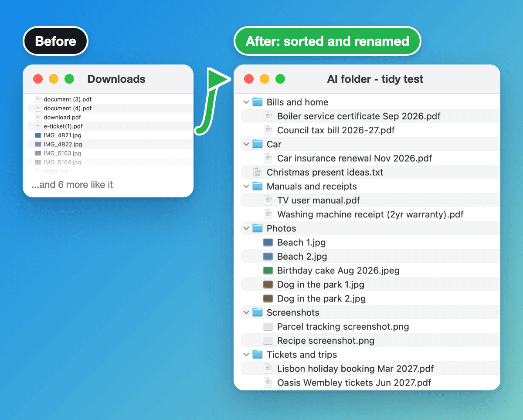Click the IMG_4821.jpg thumbnail icon in Downloads
This screenshot has width=523, height=420.
pyautogui.click(x=38, y=135)
